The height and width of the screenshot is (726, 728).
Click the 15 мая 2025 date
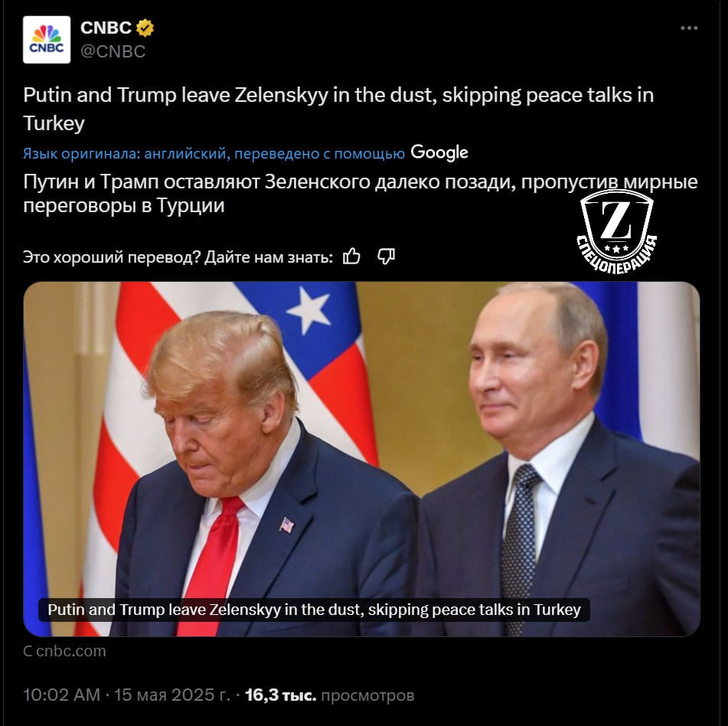172,695
